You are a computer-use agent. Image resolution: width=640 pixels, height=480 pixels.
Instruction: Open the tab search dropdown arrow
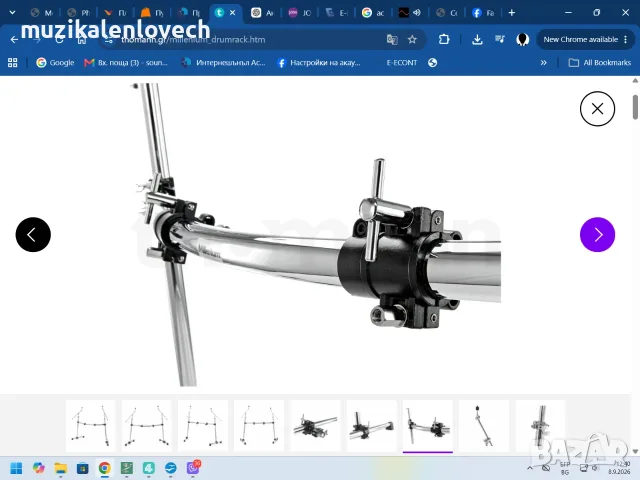13,13
